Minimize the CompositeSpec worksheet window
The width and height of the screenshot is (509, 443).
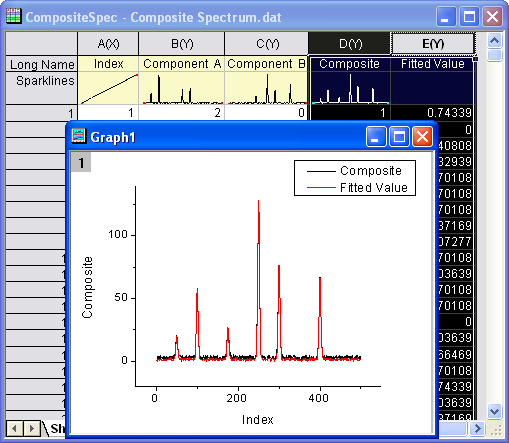(446, 16)
